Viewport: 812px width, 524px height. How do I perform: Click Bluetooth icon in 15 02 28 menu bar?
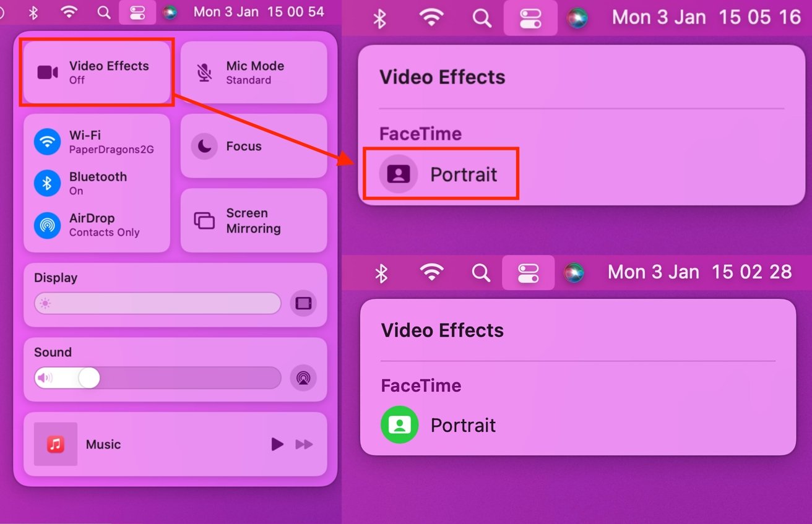pos(381,273)
